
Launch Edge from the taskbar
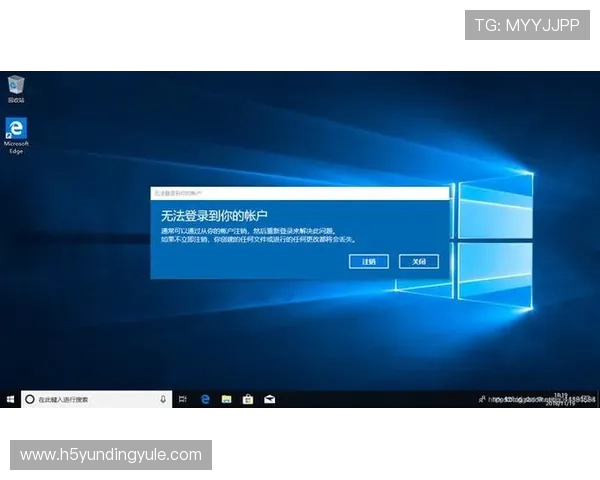point(205,399)
